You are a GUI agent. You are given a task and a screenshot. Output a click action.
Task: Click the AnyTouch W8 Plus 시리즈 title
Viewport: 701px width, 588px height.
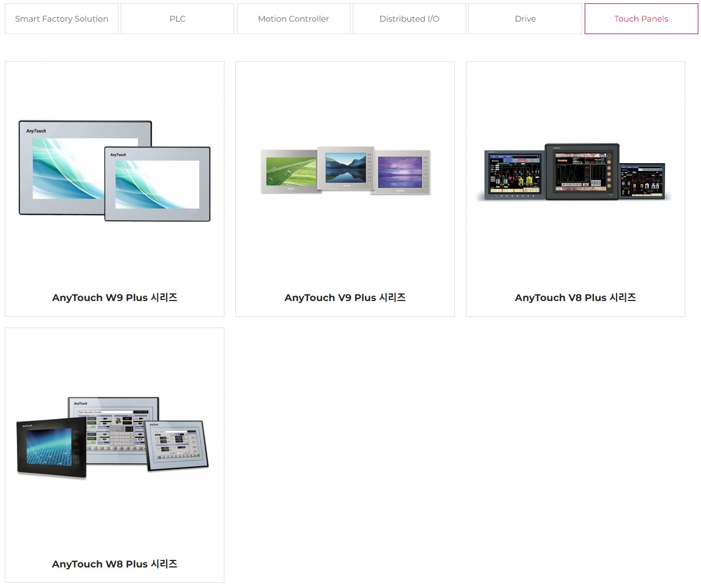pyautogui.click(x=115, y=564)
